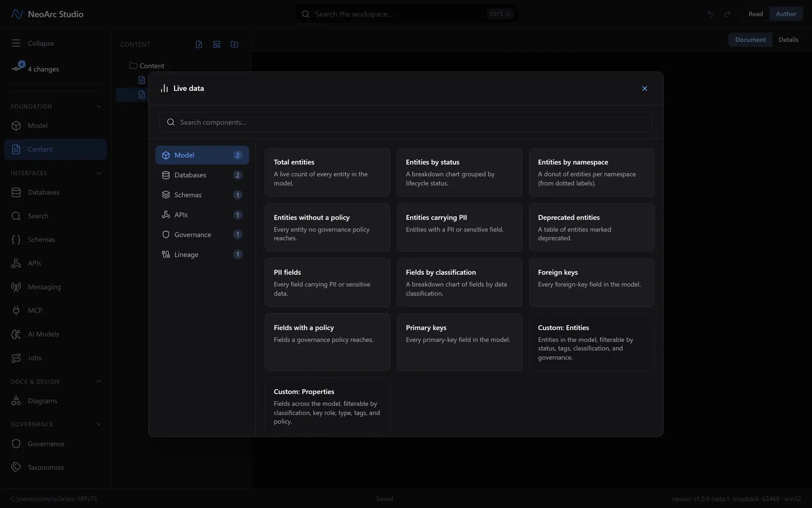Click the Search magnifier icon in sidebar
This screenshot has width=812, height=508.
pyautogui.click(x=16, y=216)
